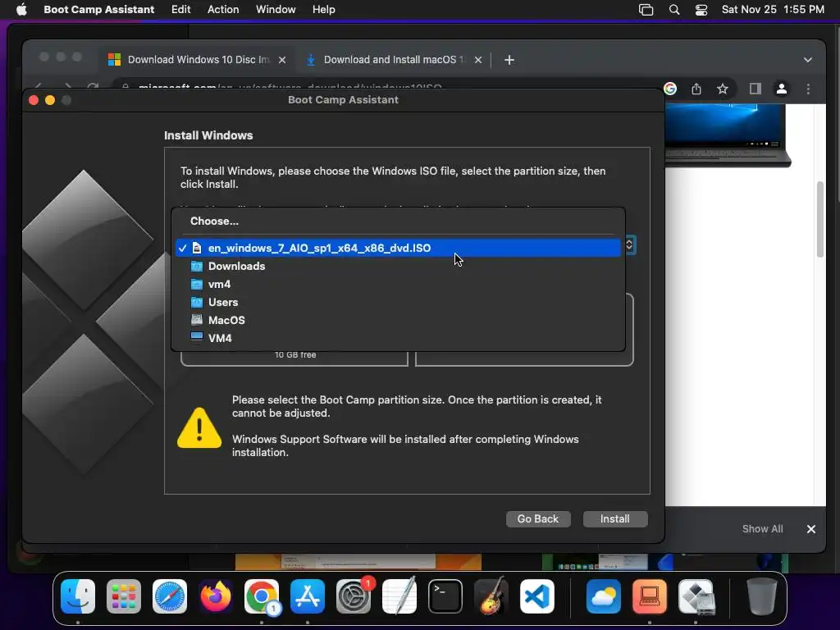Open the Weather app in the Dock

[604, 596]
